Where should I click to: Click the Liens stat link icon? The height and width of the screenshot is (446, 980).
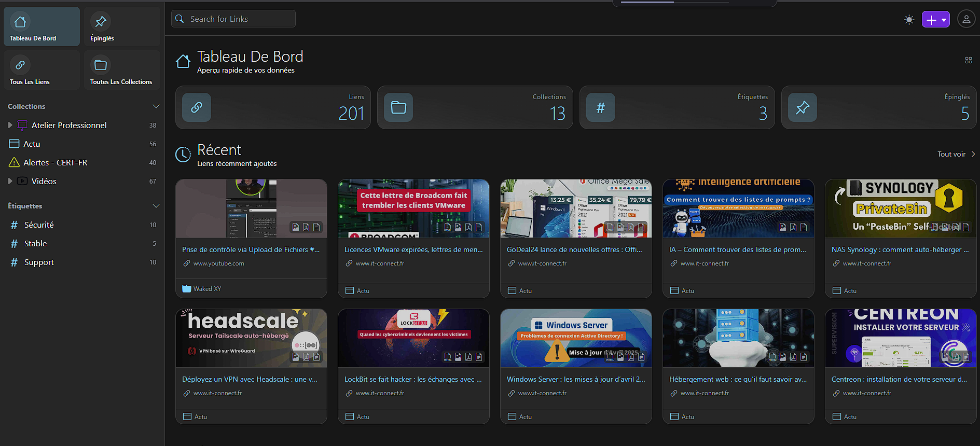coord(197,107)
